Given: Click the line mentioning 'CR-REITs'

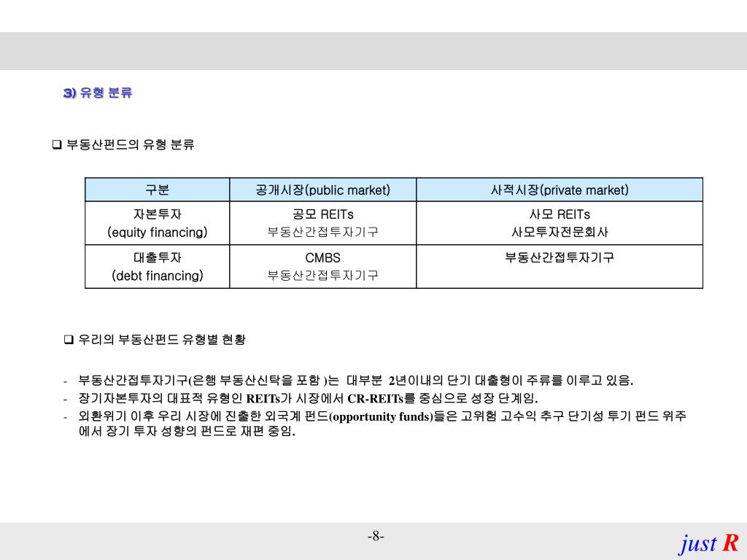Looking at the screenshot, I should 309,398.
